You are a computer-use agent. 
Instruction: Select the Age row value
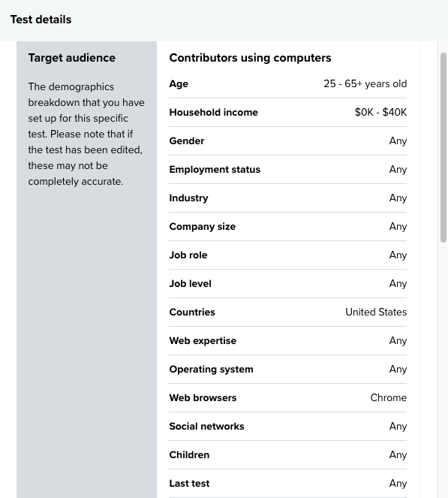pos(365,84)
